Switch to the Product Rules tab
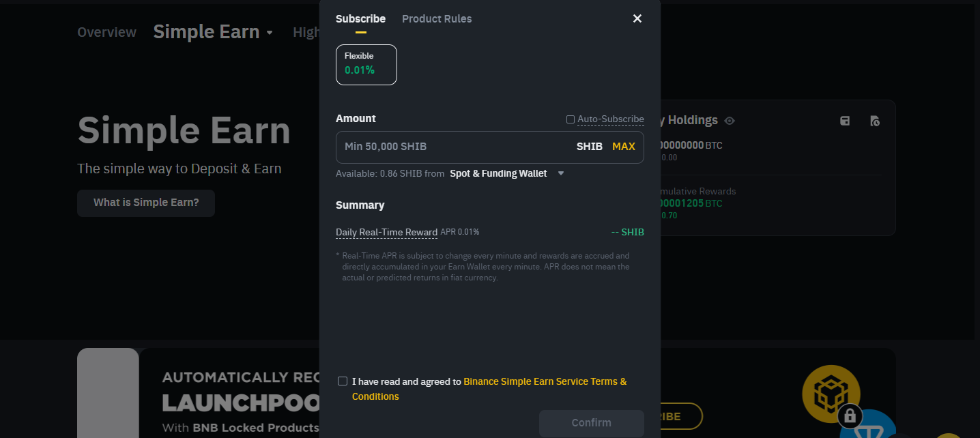The image size is (980, 438). (437, 18)
